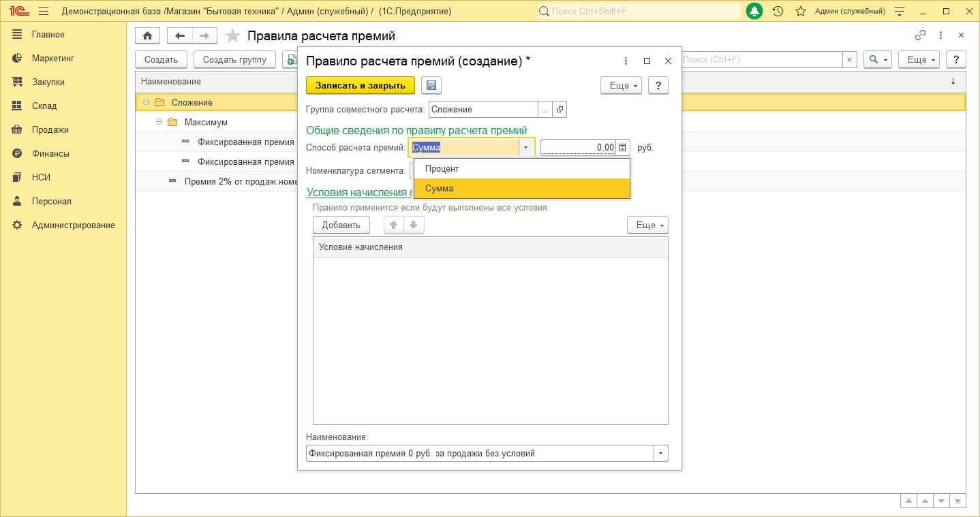Collapse the Сложение group in the tree
The image size is (980, 517).
tap(146, 102)
